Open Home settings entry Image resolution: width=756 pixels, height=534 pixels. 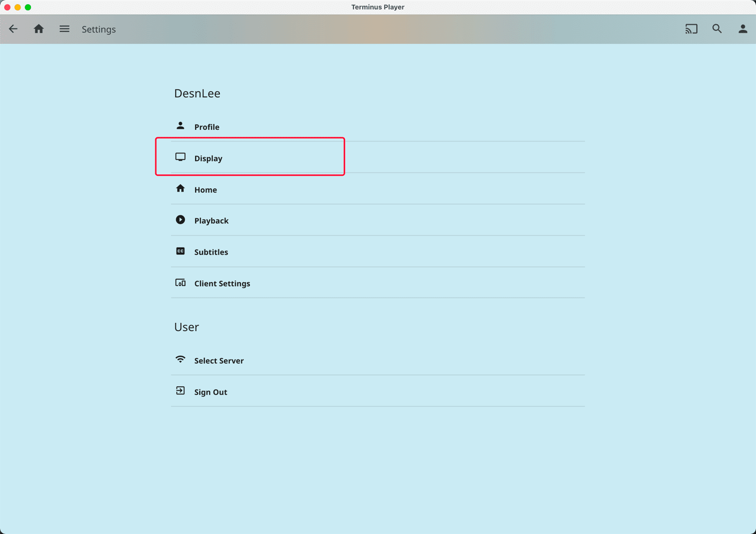[205, 190]
